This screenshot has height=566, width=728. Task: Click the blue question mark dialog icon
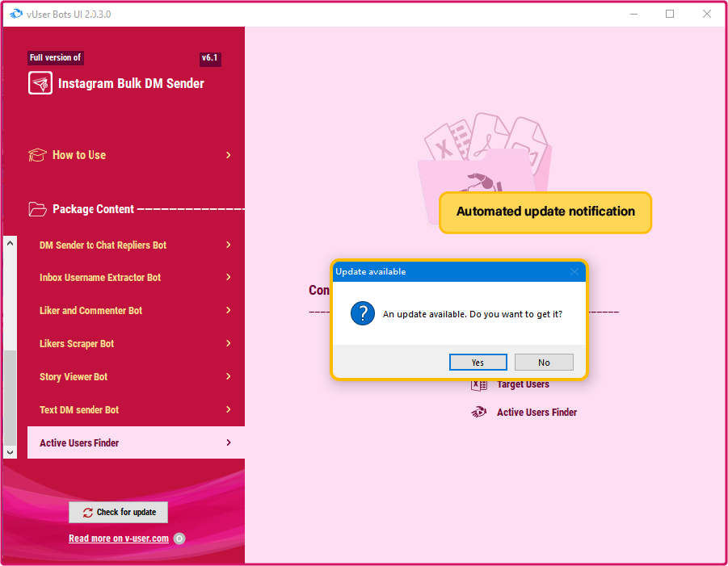(x=363, y=313)
